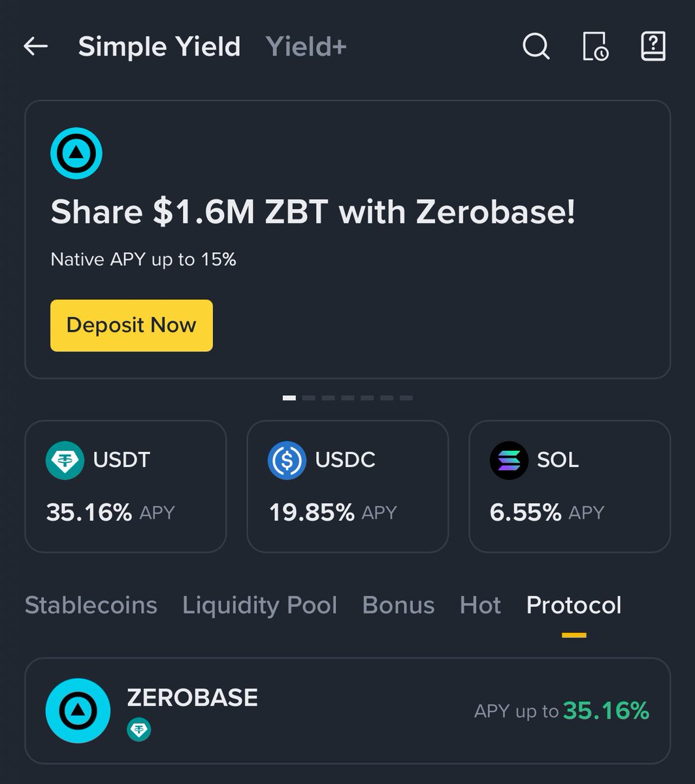Open the Stablecoins category tab

point(91,606)
